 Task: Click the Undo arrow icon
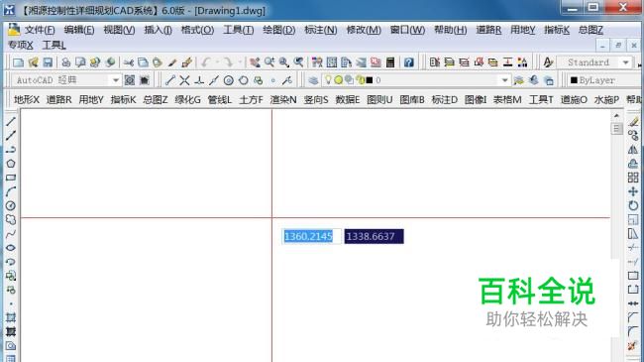pos(206,62)
